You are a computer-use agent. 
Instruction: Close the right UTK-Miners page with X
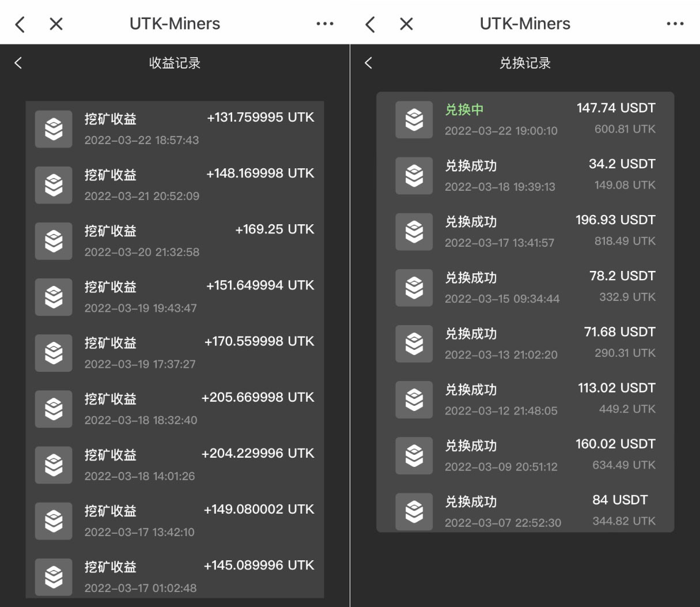tap(406, 24)
